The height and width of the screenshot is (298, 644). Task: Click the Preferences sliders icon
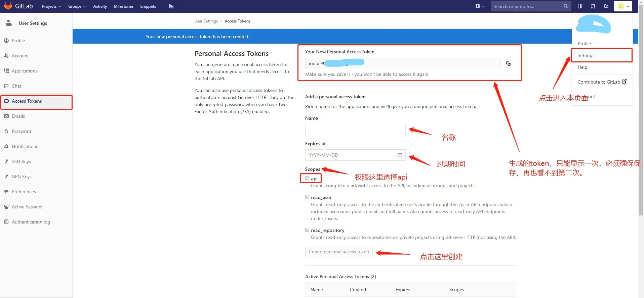point(6,192)
